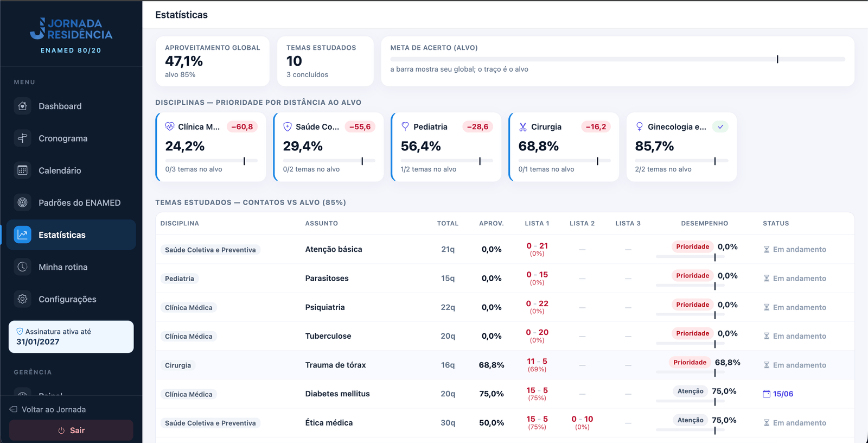This screenshot has height=443, width=868.
Task: Open the Aproveitamento Global 47,1% card
Action: tap(213, 61)
